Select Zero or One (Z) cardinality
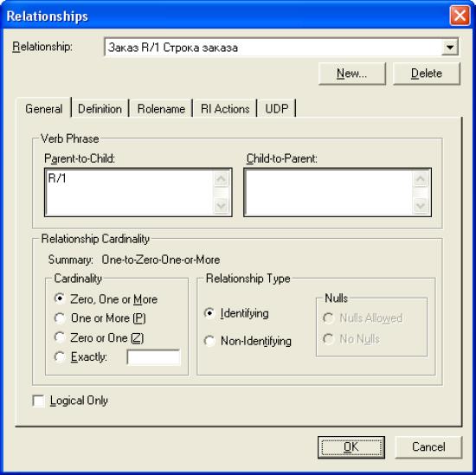476x475 pixels. 60,337
